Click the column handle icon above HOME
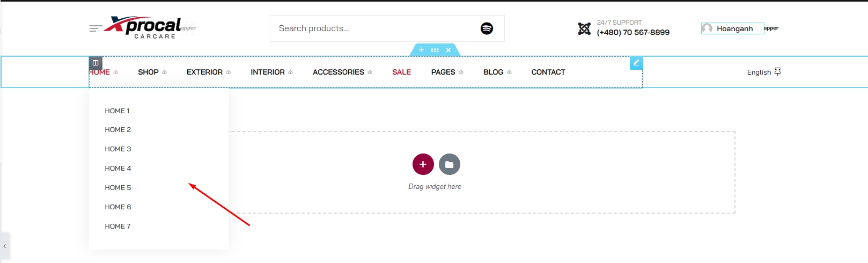The height and width of the screenshot is (263, 868). coord(95,63)
